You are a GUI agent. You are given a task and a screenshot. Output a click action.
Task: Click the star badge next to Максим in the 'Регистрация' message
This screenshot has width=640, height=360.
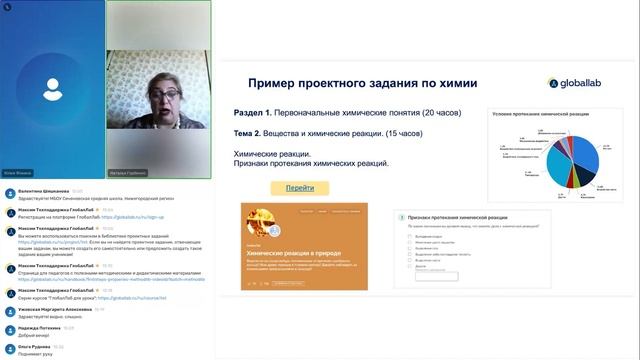(x=98, y=210)
